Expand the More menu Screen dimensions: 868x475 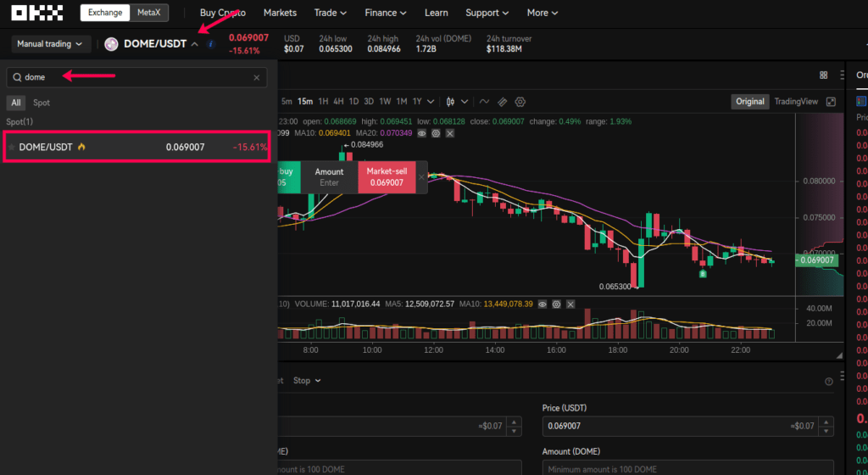542,13
